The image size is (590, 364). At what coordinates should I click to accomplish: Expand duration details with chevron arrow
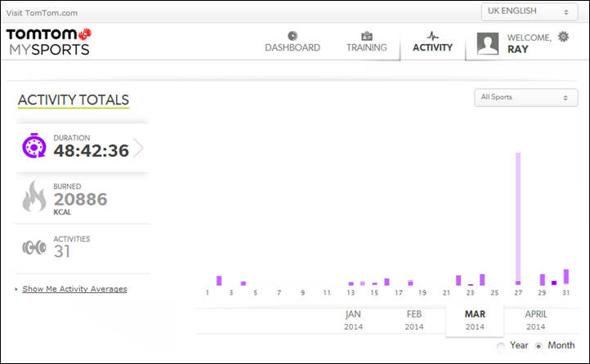click(138, 148)
